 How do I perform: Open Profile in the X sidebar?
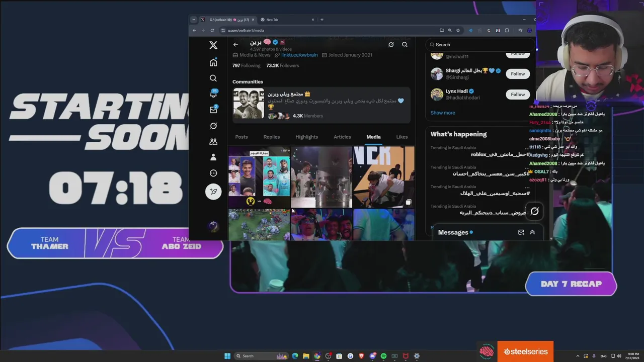213,157
